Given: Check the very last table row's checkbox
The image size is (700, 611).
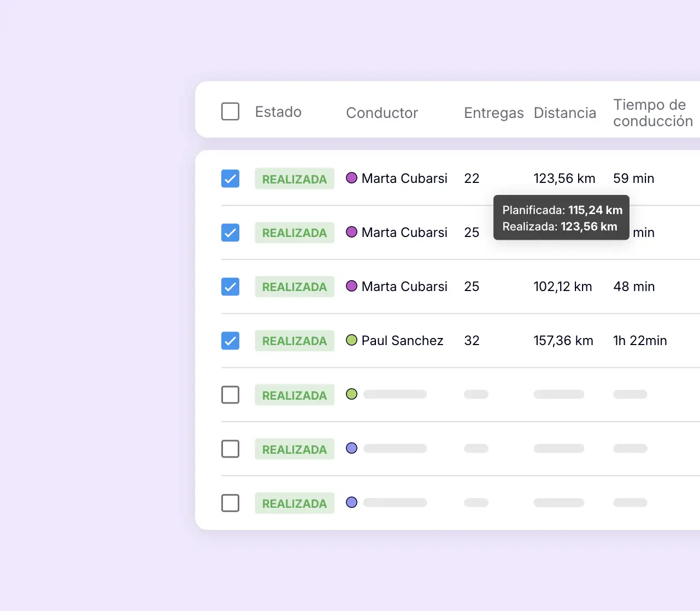Looking at the screenshot, I should click(230, 503).
